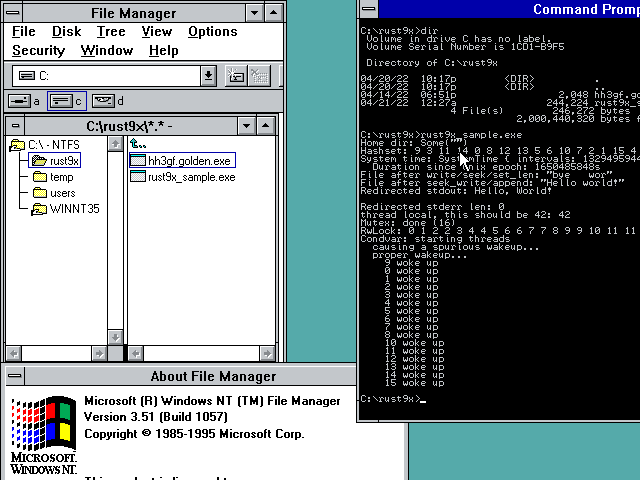Screen dimensions: 640x480
Task: Select hh3gf.golden.exe file
Action: 188,161
